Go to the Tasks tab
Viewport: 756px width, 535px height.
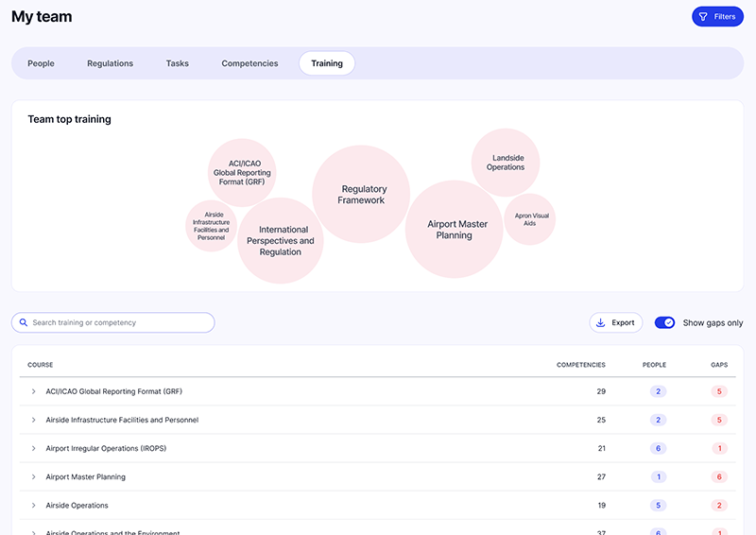pos(178,63)
